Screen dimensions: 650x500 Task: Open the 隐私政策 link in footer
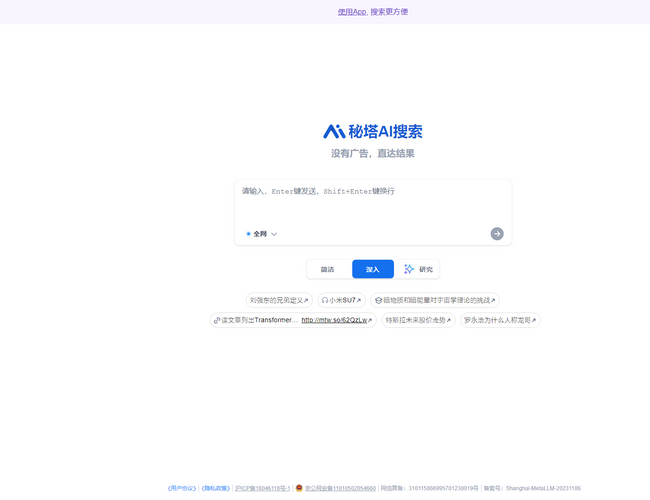(x=215, y=488)
